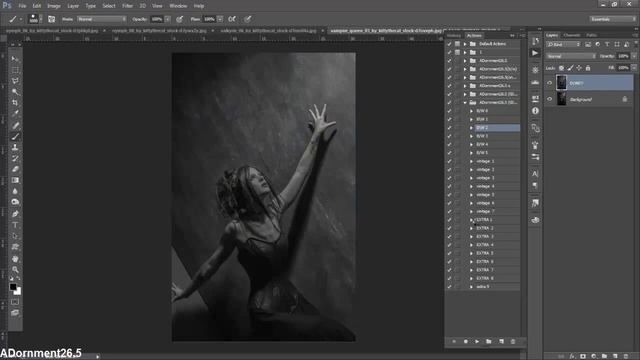Select the Crop tool
The image size is (640, 360).
point(15,102)
